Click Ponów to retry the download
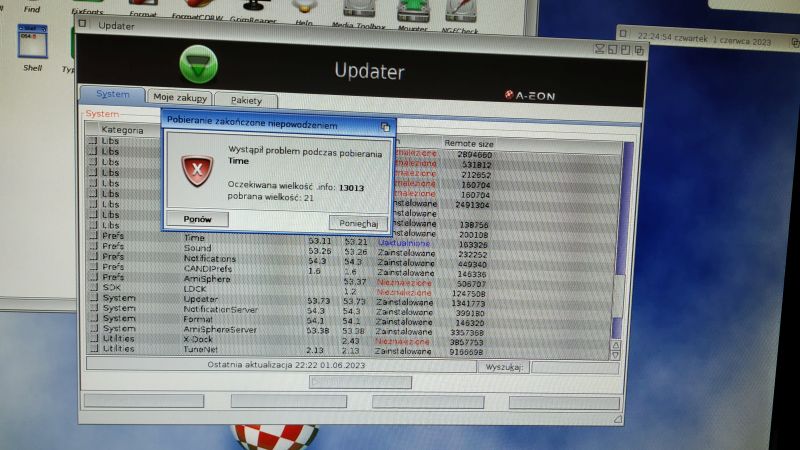 pos(197,219)
